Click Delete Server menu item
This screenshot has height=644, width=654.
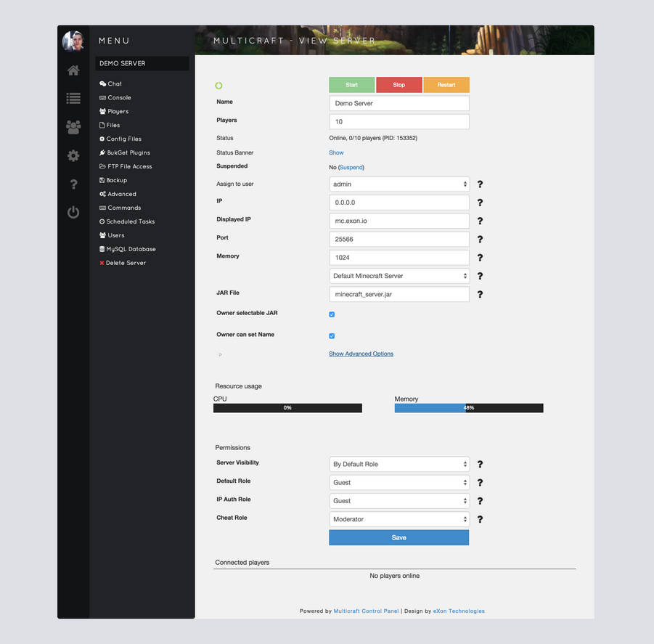[x=123, y=262]
